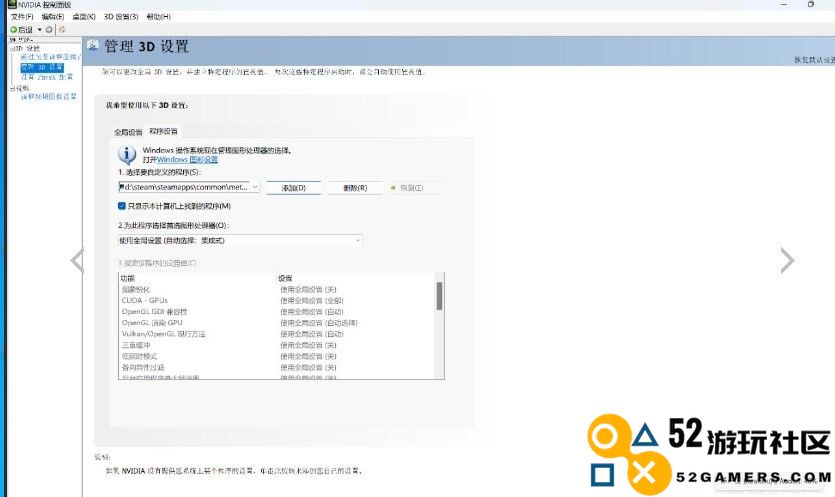Open the 文件(F) menu

[x=22, y=17]
